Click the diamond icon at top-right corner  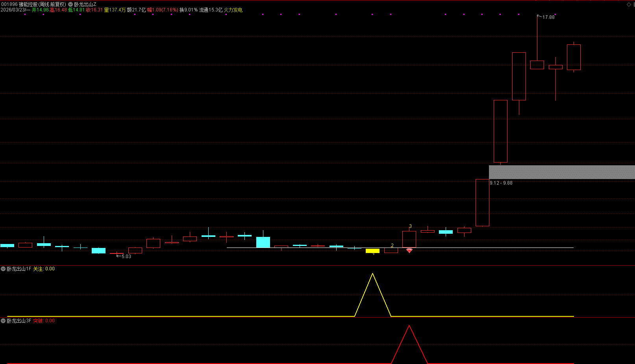point(629,4)
